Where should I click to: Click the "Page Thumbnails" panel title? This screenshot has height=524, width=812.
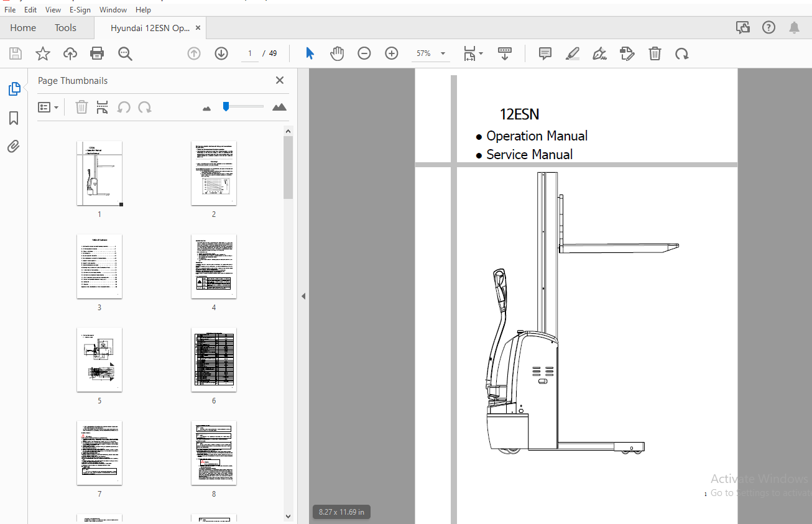(x=73, y=81)
